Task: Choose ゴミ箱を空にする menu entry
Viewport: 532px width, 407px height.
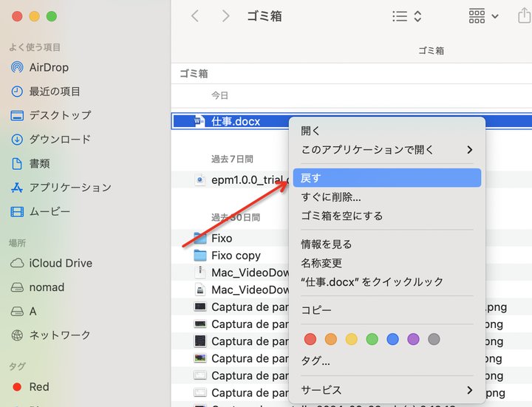Action: 386,216
